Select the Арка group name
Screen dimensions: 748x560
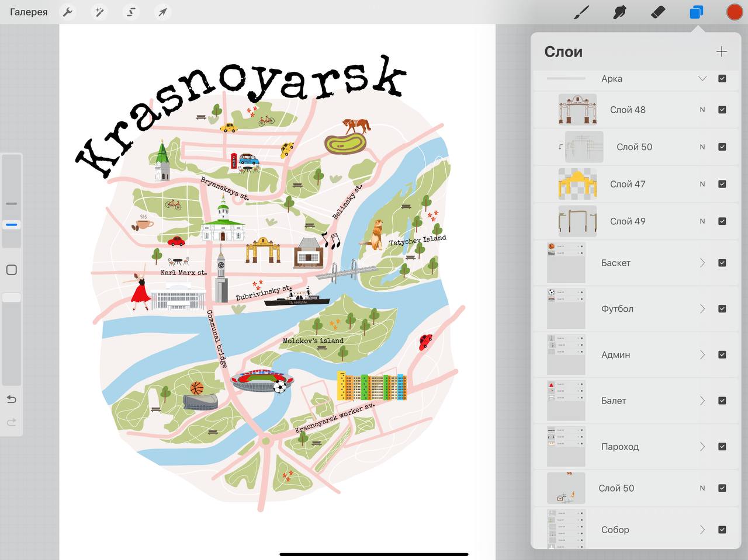click(611, 78)
